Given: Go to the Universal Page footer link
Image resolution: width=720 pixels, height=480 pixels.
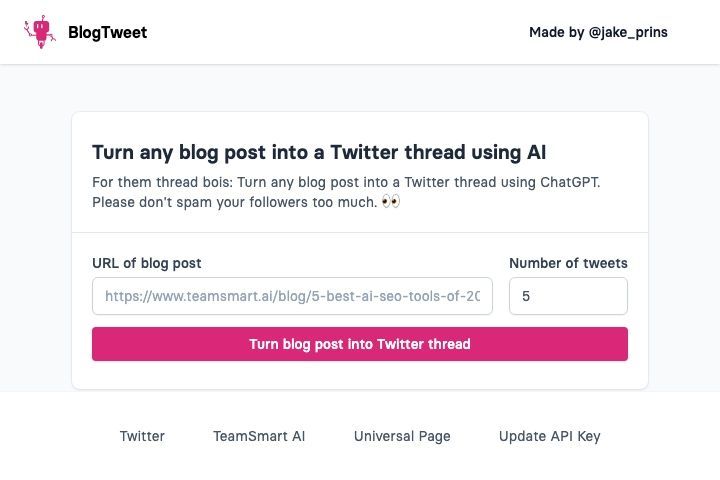Looking at the screenshot, I should click(402, 436).
